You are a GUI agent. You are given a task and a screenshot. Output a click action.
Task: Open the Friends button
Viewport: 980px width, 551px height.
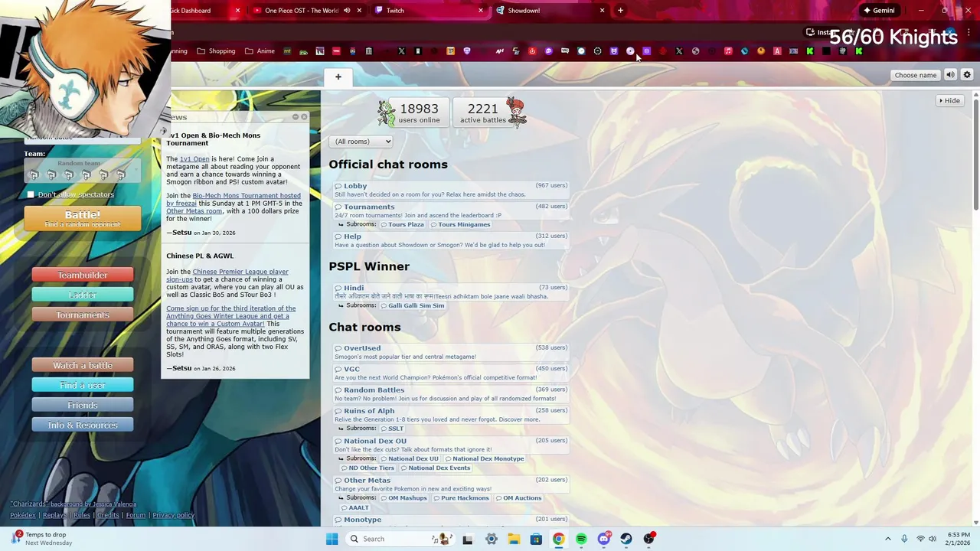click(83, 405)
